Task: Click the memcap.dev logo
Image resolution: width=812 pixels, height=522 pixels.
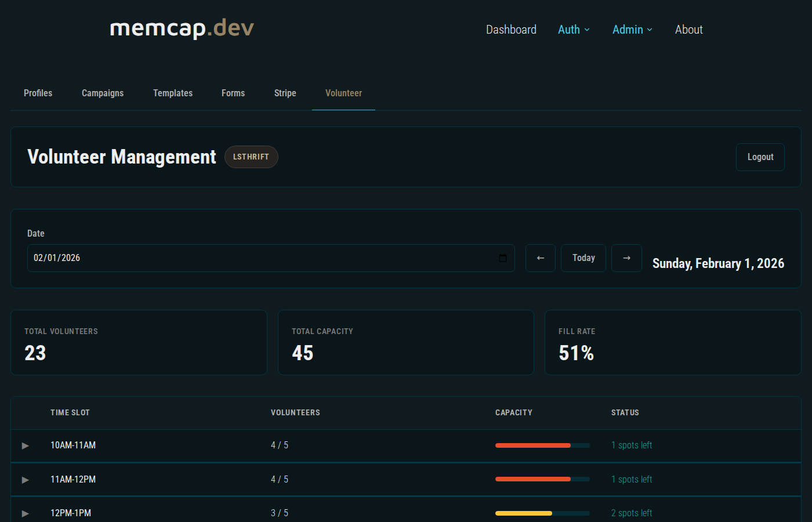Action: point(182,28)
